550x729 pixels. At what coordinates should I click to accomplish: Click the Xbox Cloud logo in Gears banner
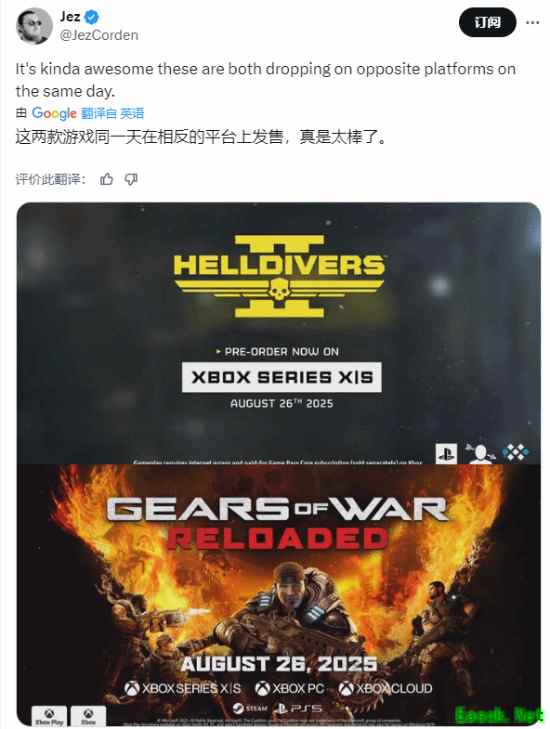click(x=385, y=688)
